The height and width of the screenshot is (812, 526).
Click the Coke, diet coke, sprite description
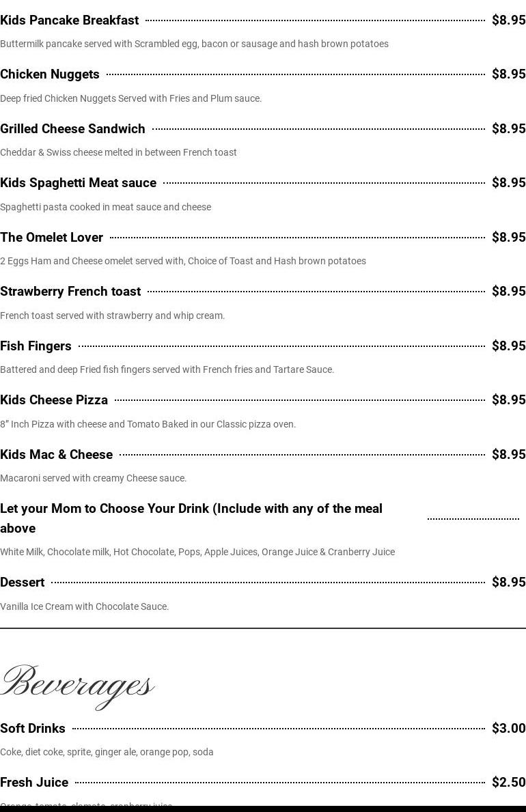107,752
